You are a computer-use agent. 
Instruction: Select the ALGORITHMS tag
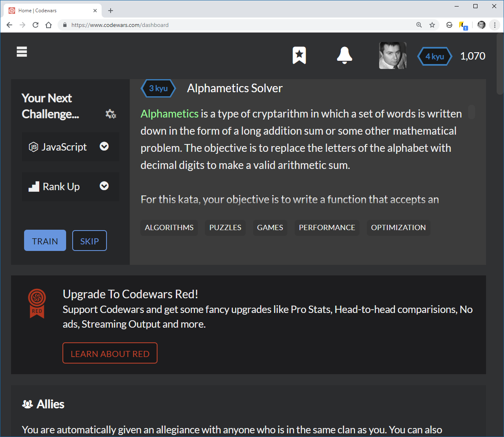click(x=169, y=228)
